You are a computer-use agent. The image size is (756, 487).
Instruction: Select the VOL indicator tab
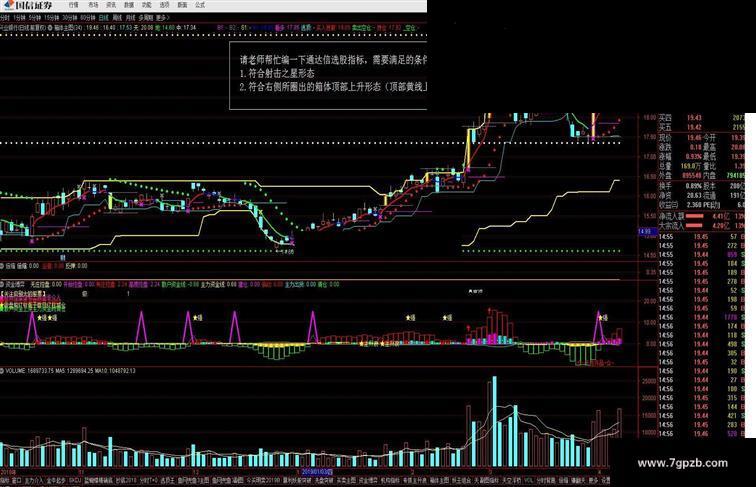pyautogui.click(x=528, y=481)
